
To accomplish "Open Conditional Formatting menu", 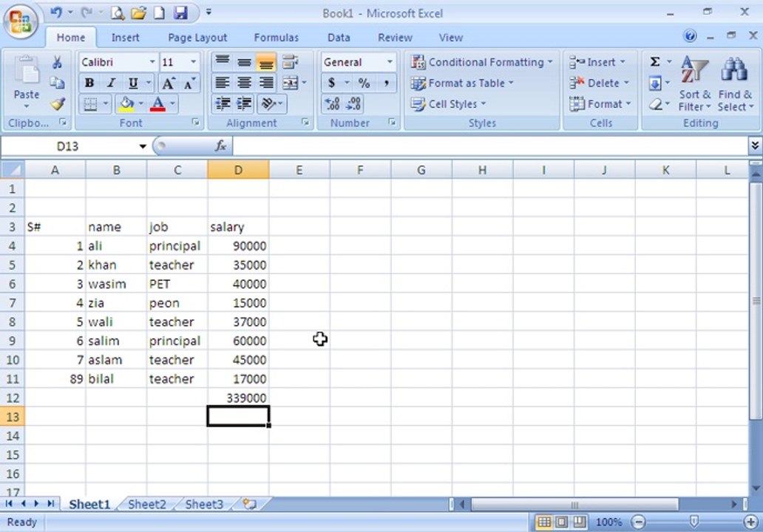I will coord(482,62).
